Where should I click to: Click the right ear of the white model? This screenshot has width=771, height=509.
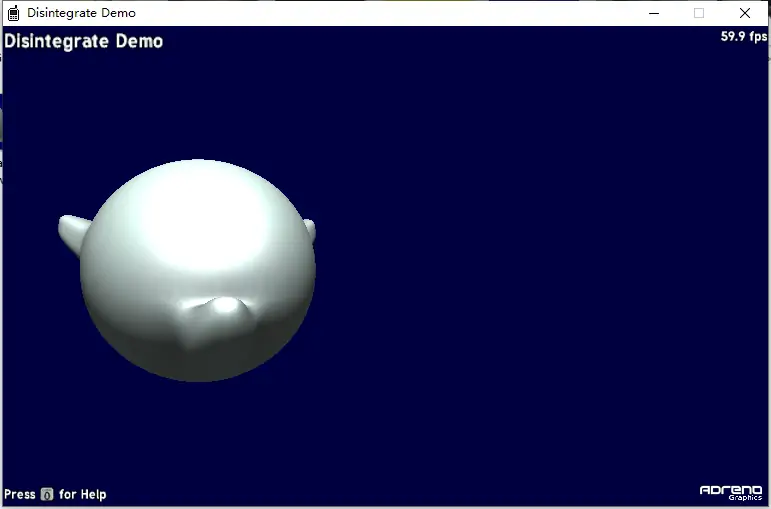coord(309,230)
